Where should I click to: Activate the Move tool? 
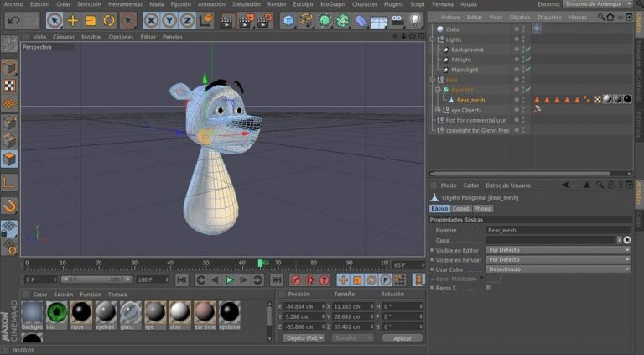[73, 20]
